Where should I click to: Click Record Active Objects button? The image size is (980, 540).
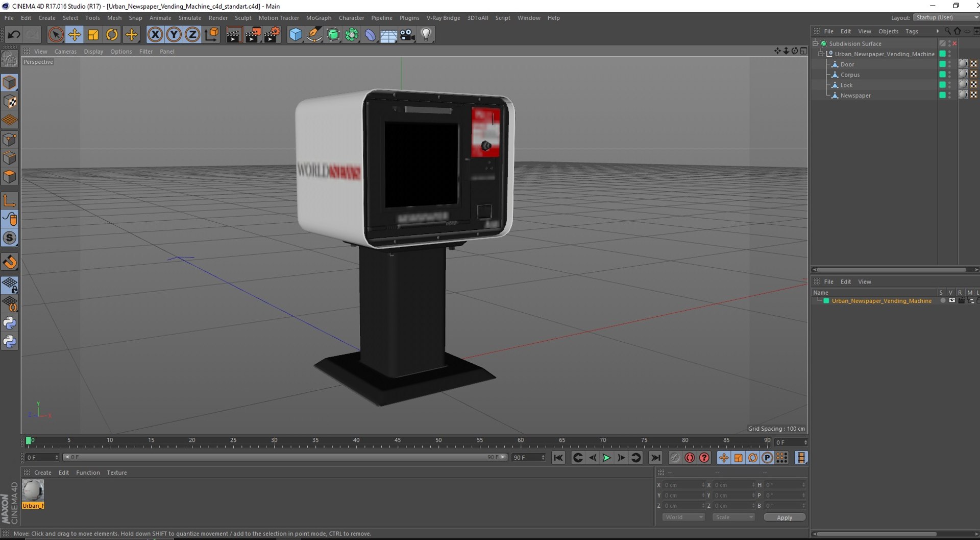pyautogui.click(x=675, y=458)
